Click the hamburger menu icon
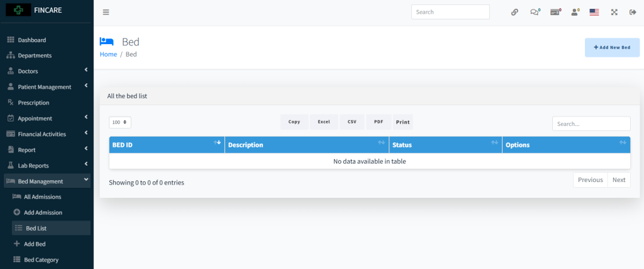Viewport: 644px width, 269px height. pyautogui.click(x=106, y=12)
